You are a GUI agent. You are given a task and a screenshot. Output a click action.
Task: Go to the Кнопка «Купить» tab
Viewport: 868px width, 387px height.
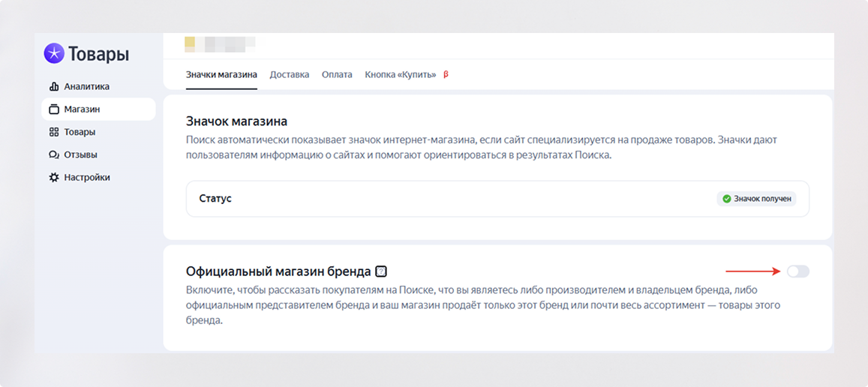[x=400, y=75]
